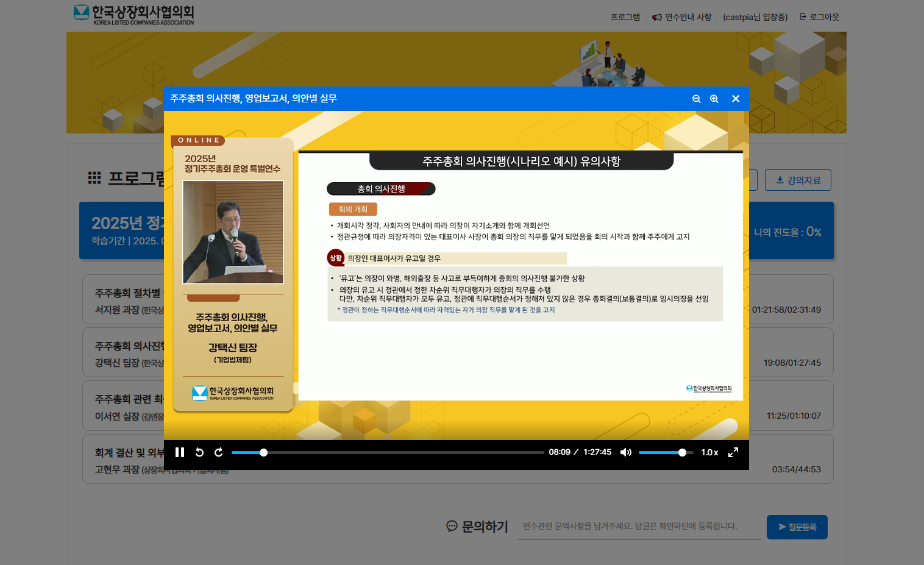Close the lecture video popup
The height and width of the screenshot is (565, 924).
736,99
